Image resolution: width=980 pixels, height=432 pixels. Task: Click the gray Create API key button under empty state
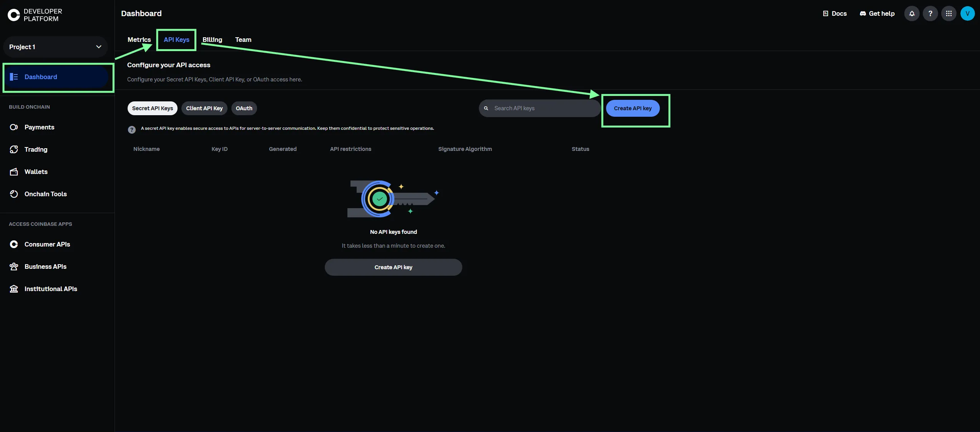(x=393, y=267)
